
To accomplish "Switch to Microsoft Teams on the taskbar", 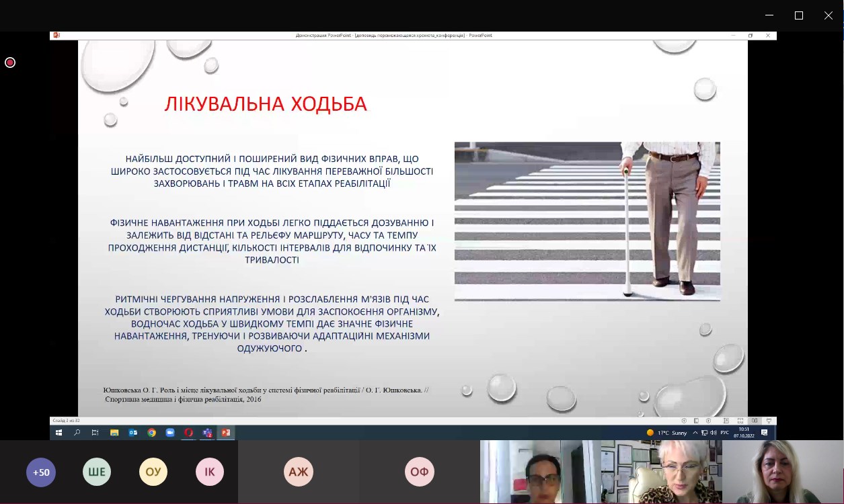I will pos(207,433).
